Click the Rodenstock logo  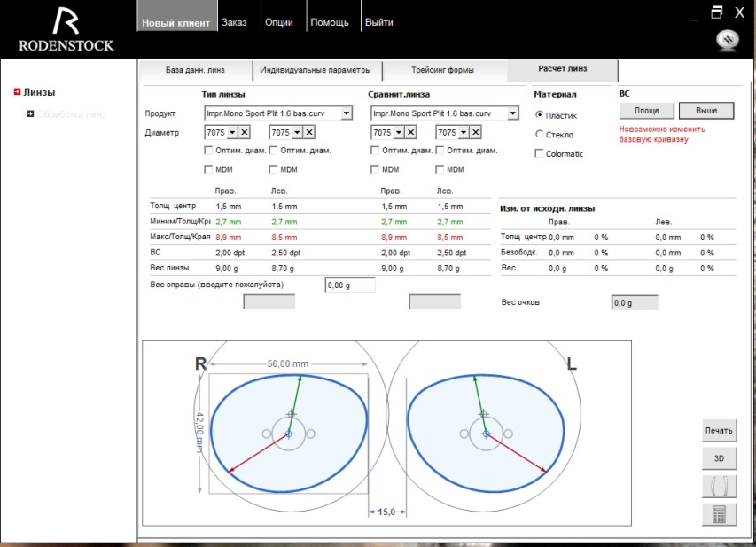(x=66, y=30)
